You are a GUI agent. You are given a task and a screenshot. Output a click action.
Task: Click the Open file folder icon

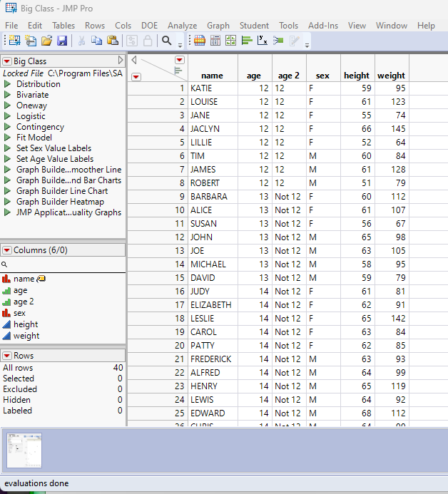(x=46, y=41)
